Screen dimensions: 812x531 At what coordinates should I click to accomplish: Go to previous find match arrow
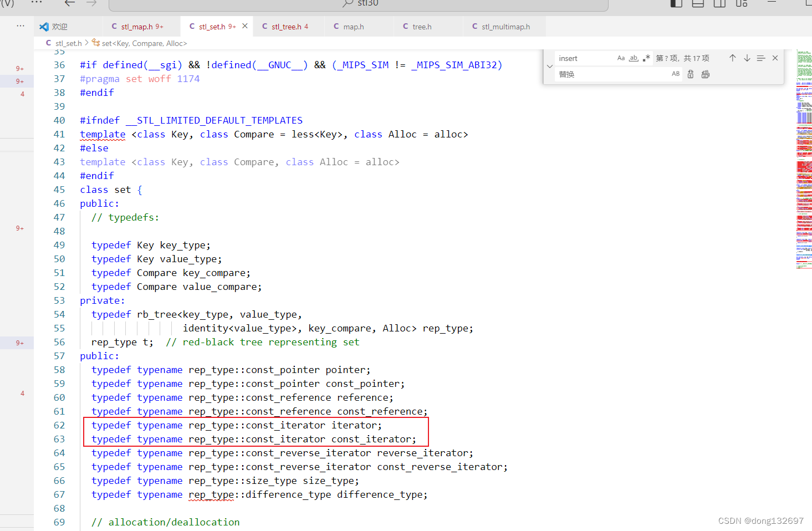point(733,58)
